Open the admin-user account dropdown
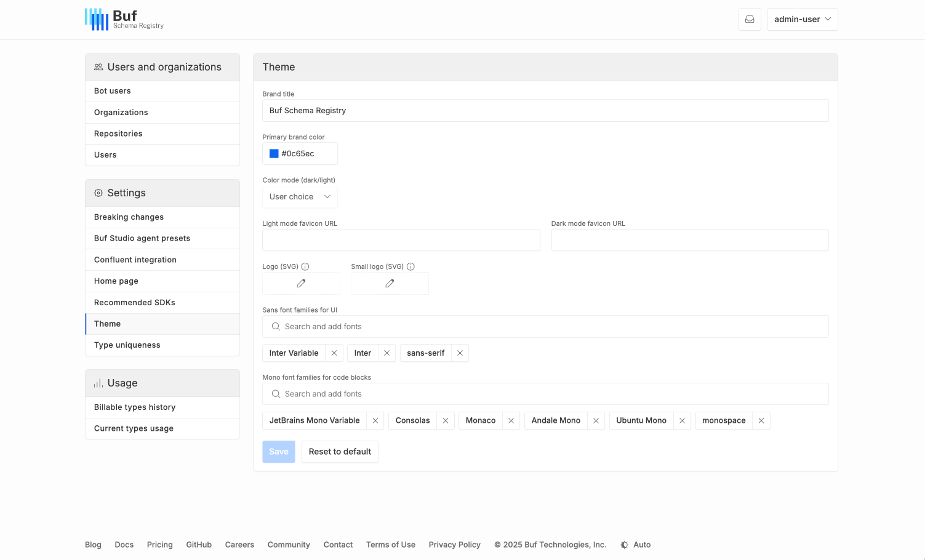Viewport: 925px width, 560px height. [803, 19]
